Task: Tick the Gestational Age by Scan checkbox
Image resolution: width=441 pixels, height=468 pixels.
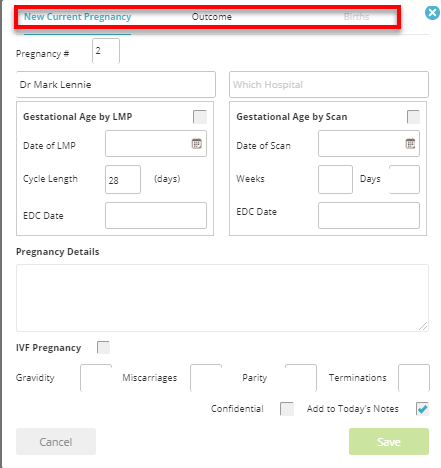Action: 413,117
